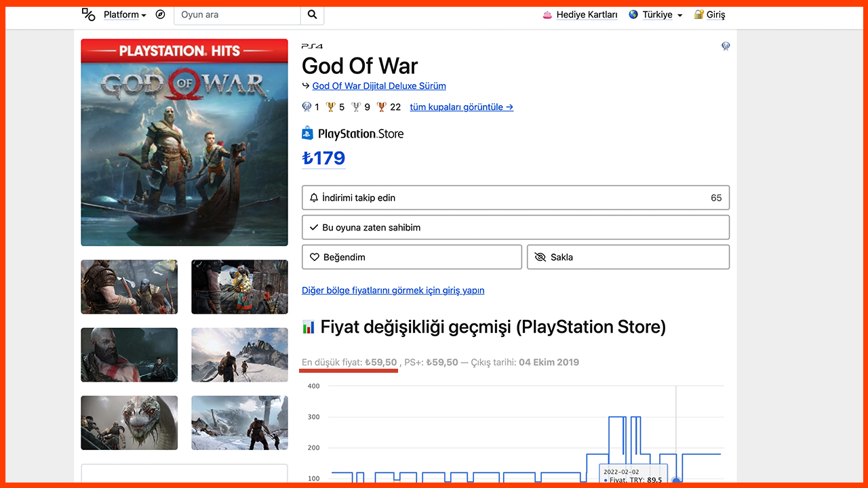868x488 pixels.
Task: Open God Of War Dijital Deluxe Sürüm link
Action: tap(379, 86)
